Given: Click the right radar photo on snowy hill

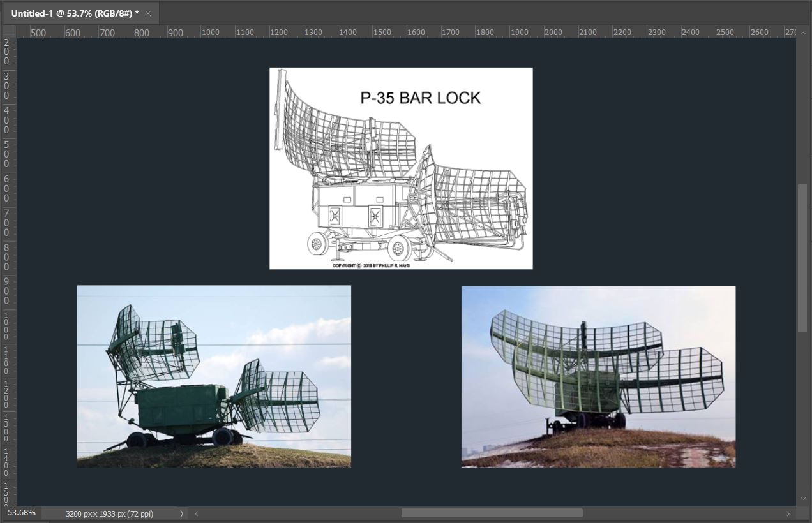Looking at the screenshot, I should pyautogui.click(x=598, y=376).
